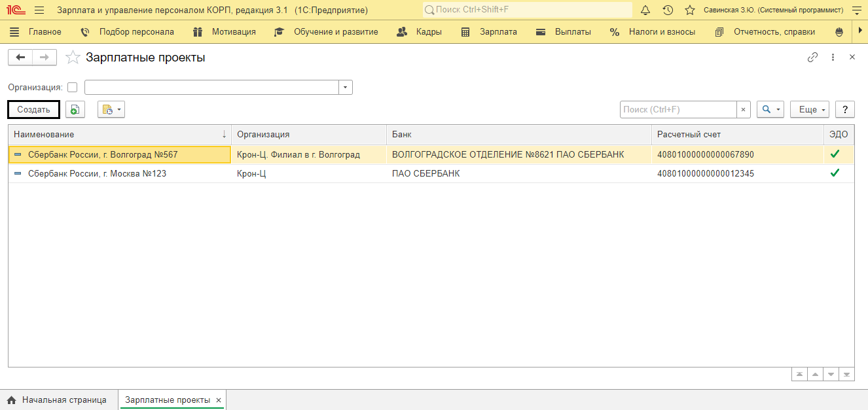Create new item by copying icon
The height and width of the screenshot is (410, 868).
click(x=75, y=110)
